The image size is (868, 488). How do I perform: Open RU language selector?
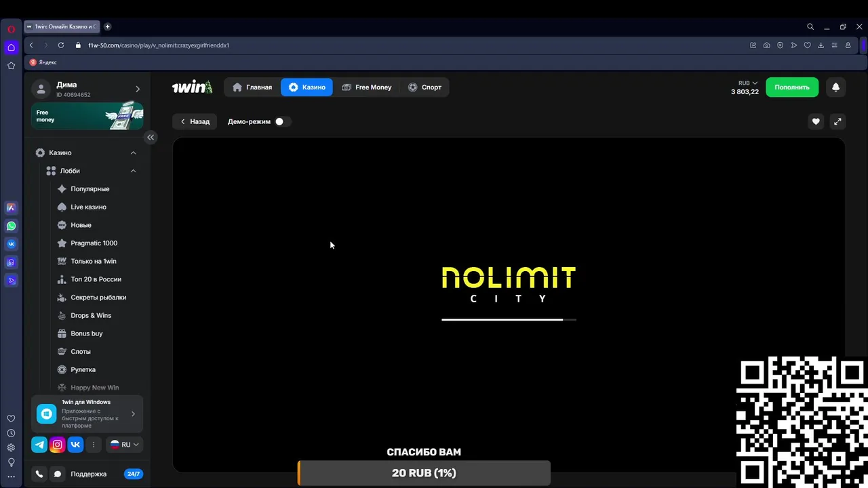coord(125,445)
